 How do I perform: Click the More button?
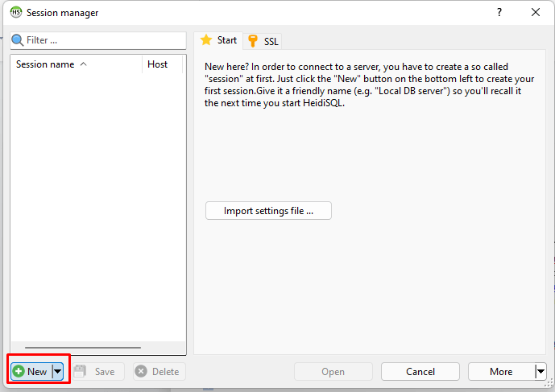point(500,372)
